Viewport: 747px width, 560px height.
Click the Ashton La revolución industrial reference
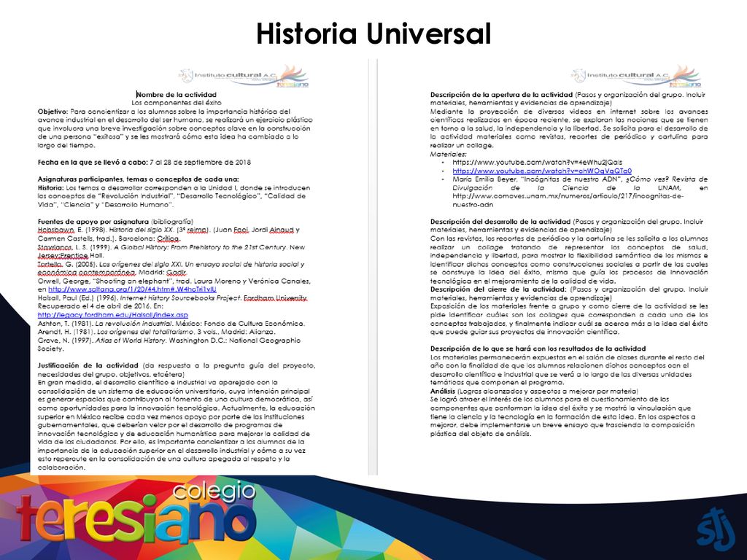click(x=171, y=324)
